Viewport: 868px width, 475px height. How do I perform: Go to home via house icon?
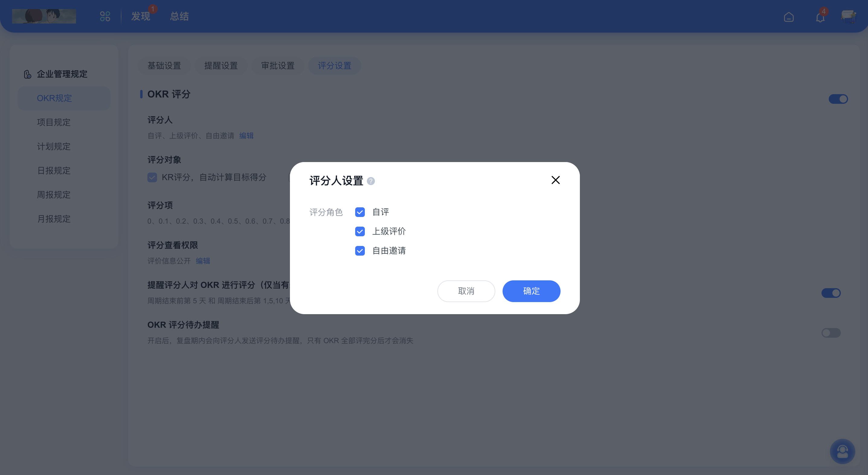click(789, 17)
